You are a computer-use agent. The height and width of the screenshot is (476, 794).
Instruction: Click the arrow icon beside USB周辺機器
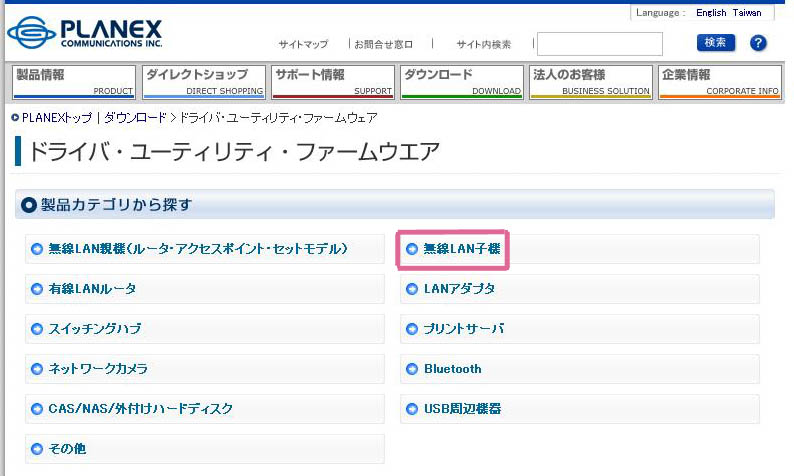click(x=412, y=409)
